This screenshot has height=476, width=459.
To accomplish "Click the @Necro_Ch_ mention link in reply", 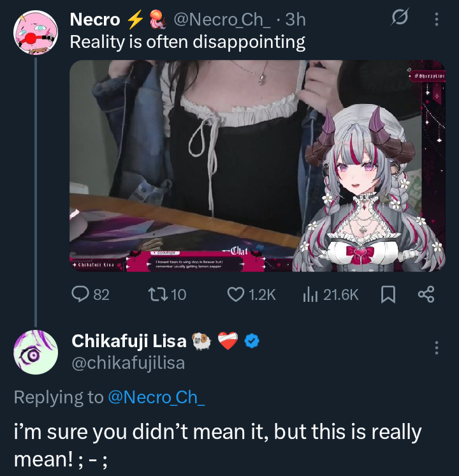I will click(157, 397).
